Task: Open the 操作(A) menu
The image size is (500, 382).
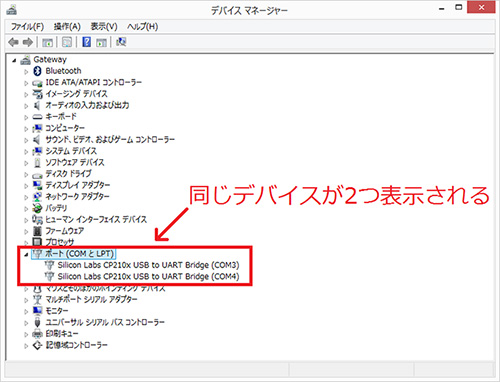Action: coord(67,26)
